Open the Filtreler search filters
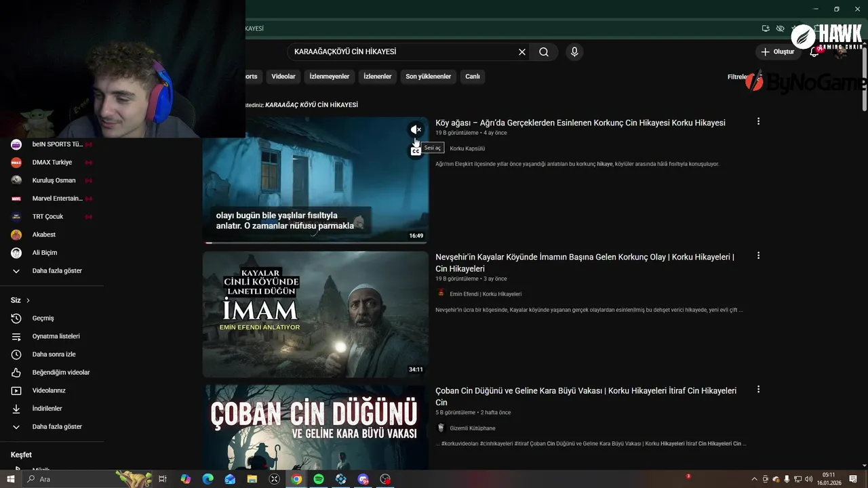The width and height of the screenshot is (868, 488). [737, 77]
